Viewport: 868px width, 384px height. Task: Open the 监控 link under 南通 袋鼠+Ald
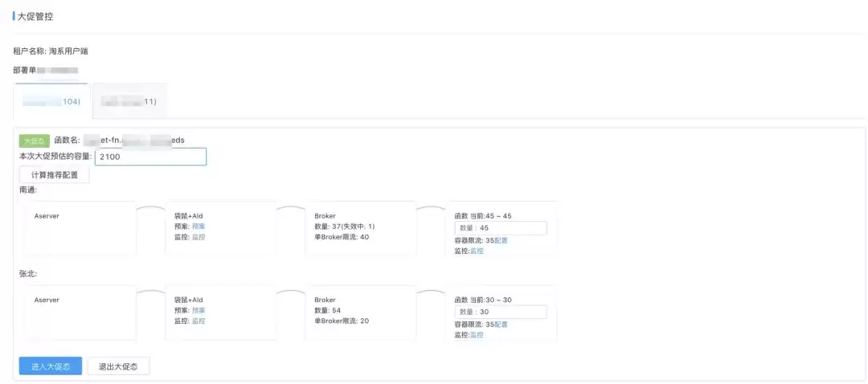tap(199, 237)
